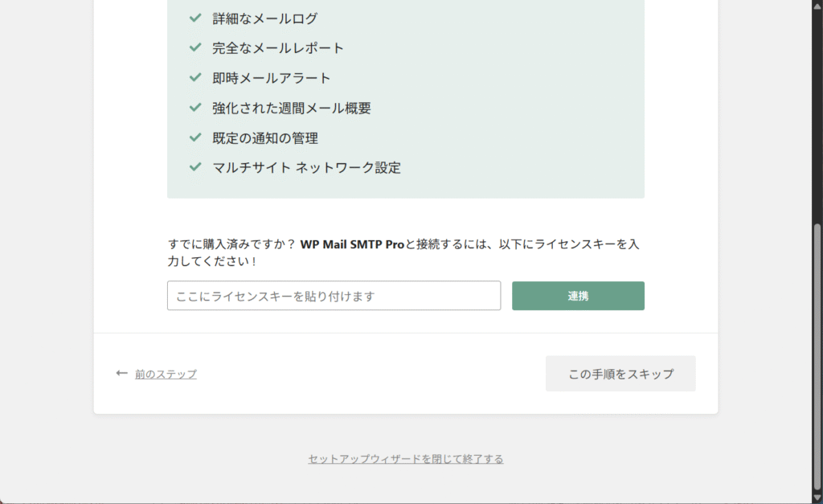The height and width of the screenshot is (504, 823).
Task: Close wizard via セットアップウィザードを閉じて終了する link
Action: point(406,459)
